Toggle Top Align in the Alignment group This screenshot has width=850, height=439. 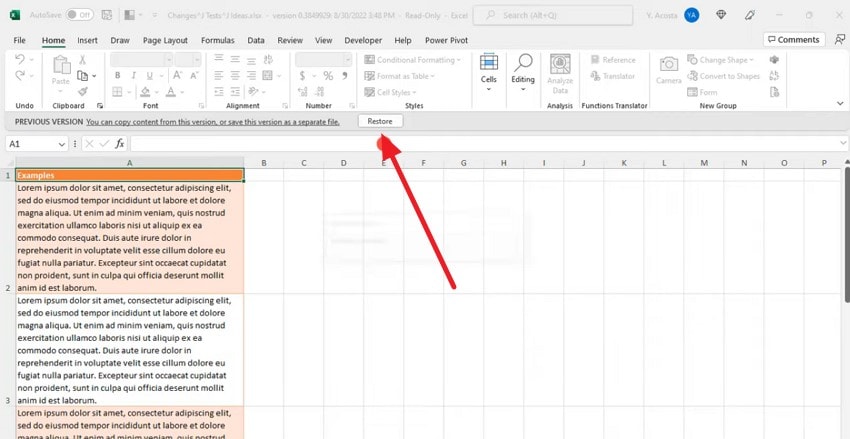(x=218, y=59)
